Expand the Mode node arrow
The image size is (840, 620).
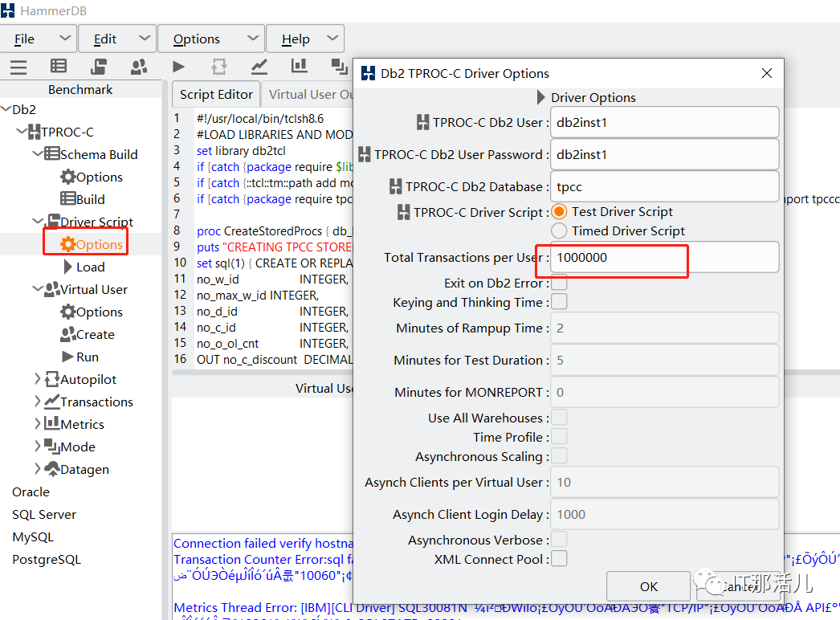pyautogui.click(x=38, y=447)
